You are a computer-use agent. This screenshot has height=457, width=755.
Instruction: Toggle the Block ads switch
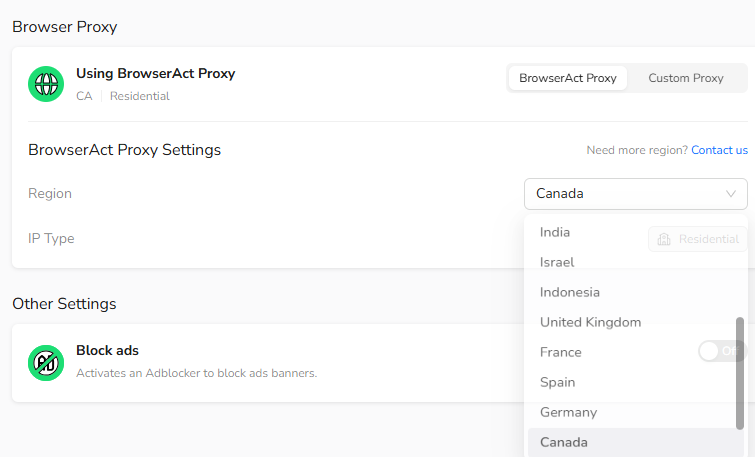pos(722,351)
